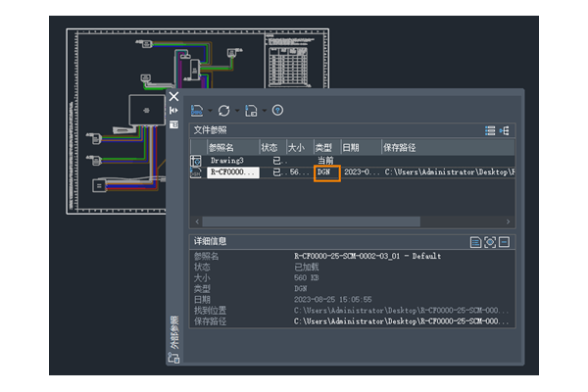Click the 找到位置 path value in details
Screen dimensions: 588x392
coord(401,311)
